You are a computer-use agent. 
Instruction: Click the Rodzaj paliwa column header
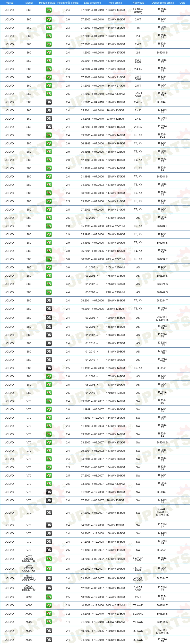point(47,3)
